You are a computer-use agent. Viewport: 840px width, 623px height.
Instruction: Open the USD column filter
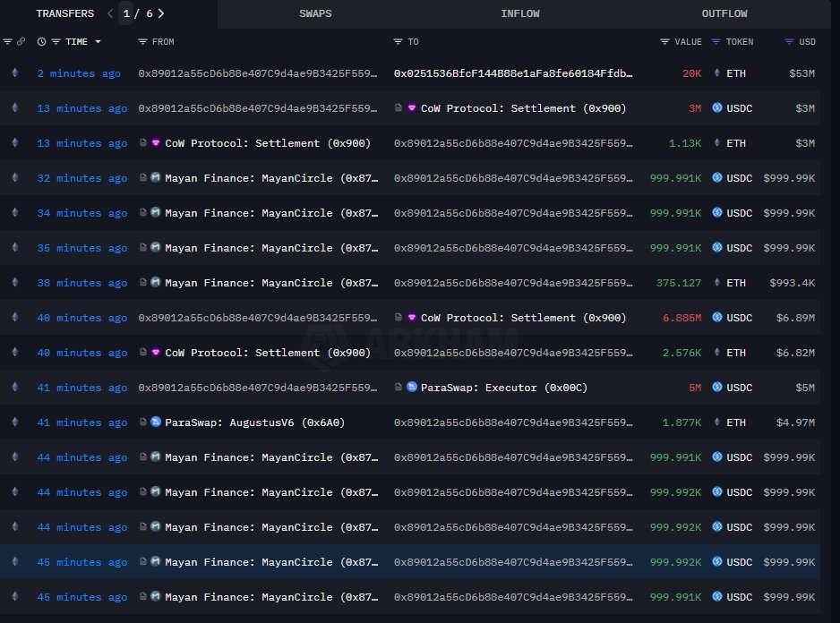789,42
